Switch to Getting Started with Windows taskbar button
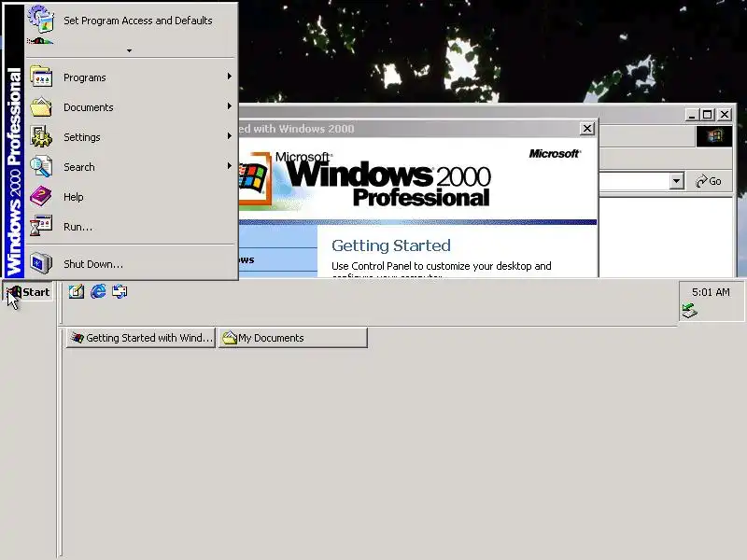Screen dimensions: 747x560 click(x=141, y=338)
